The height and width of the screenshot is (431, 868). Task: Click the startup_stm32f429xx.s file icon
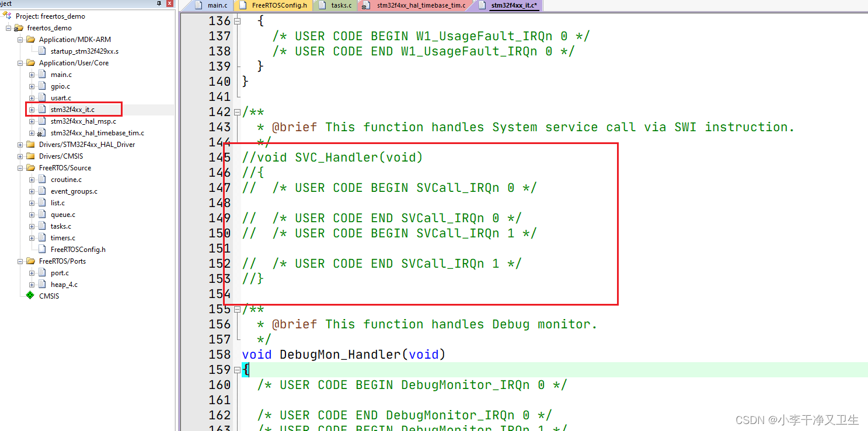click(42, 51)
